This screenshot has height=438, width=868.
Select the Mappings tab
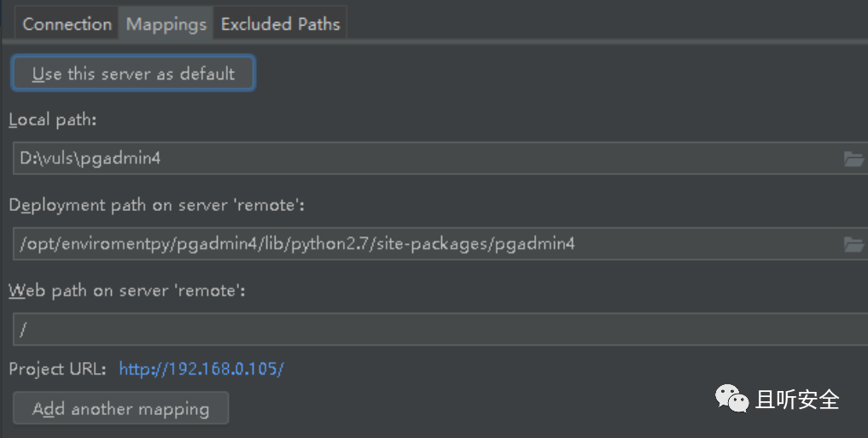pyautogui.click(x=166, y=24)
